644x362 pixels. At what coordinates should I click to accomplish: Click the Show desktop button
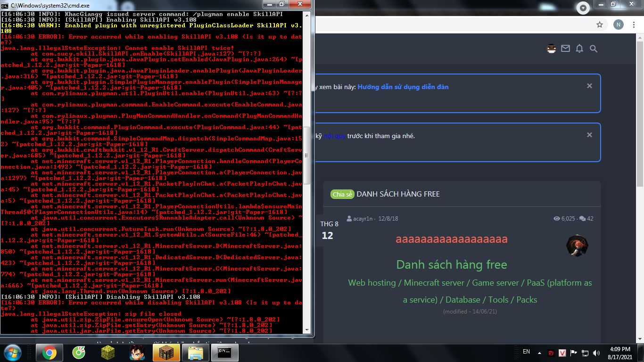[641, 353]
